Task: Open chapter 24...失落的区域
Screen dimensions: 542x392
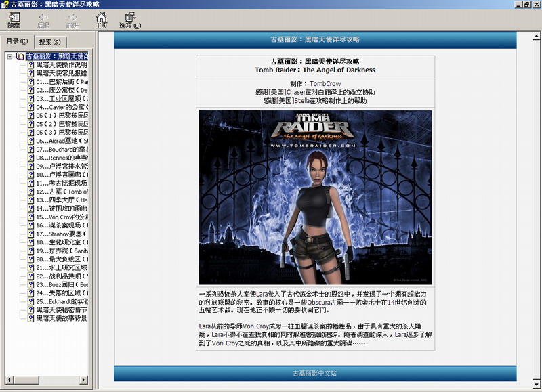Action: click(x=62, y=293)
